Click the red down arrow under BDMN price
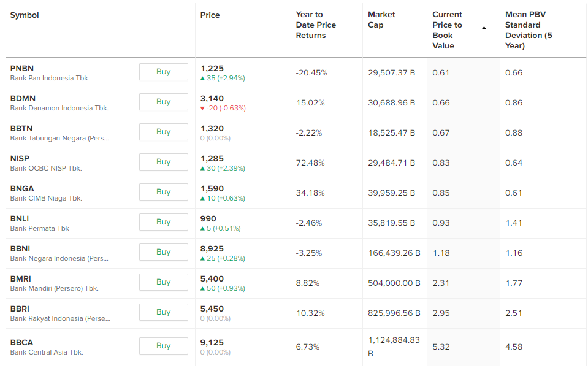This screenshot has width=588, height=368. (203, 109)
